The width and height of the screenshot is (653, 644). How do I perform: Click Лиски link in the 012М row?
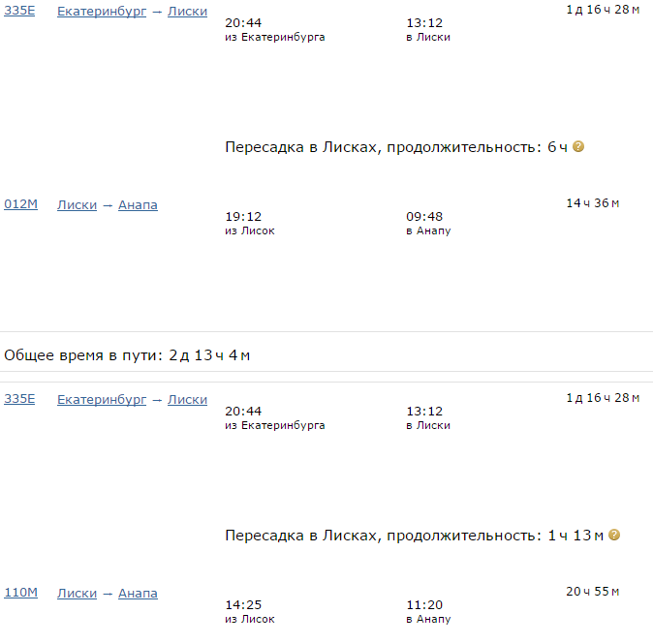[x=77, y=204]
